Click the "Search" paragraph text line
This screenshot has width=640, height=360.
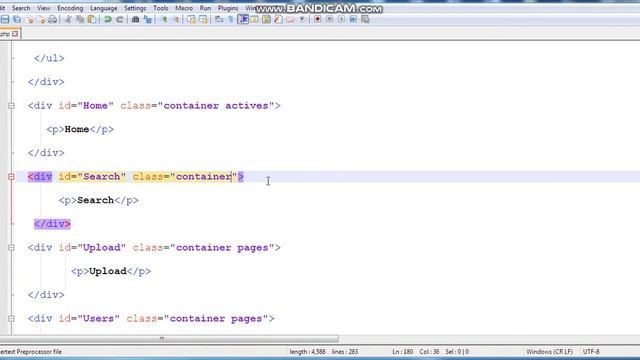[x=99, y=200]
